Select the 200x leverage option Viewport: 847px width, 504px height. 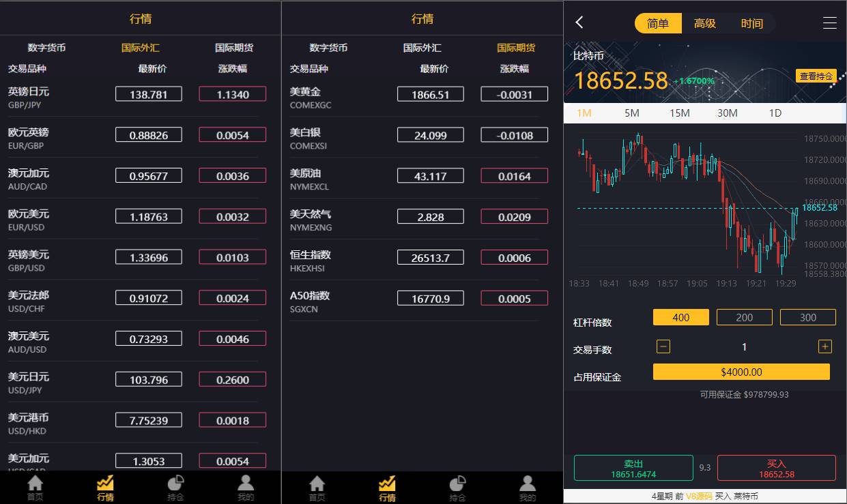tap(744, 316)
